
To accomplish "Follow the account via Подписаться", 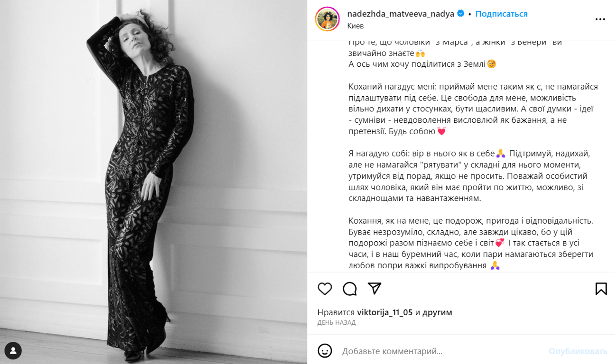I will coord(501,14).
